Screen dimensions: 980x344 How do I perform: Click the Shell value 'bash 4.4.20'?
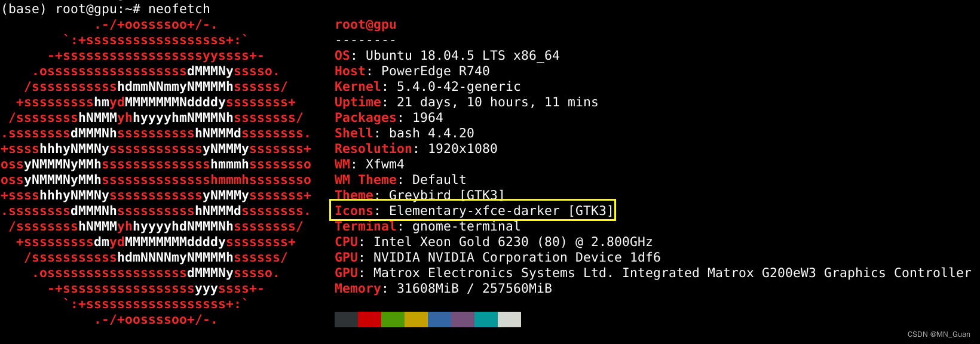[x=431, y=133]
